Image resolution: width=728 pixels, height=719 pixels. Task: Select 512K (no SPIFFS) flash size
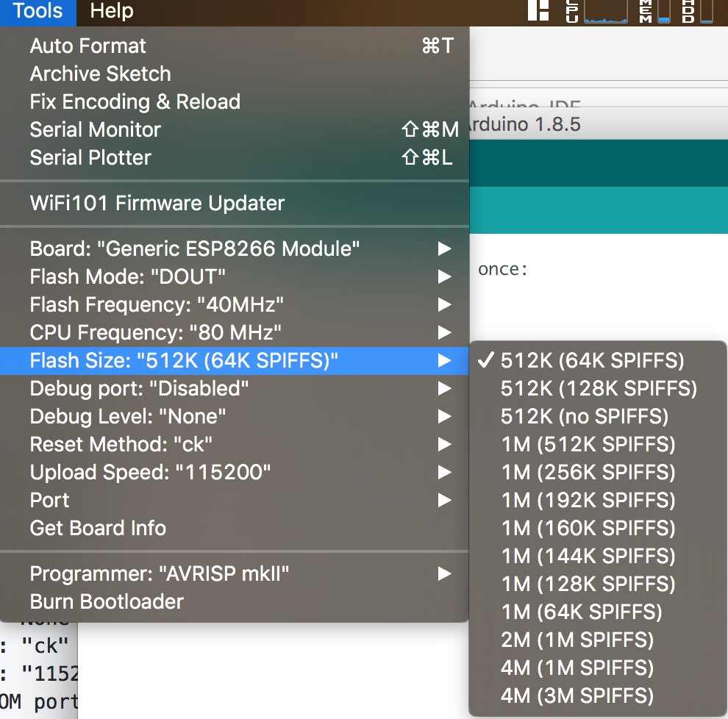(x=598, y=416)
